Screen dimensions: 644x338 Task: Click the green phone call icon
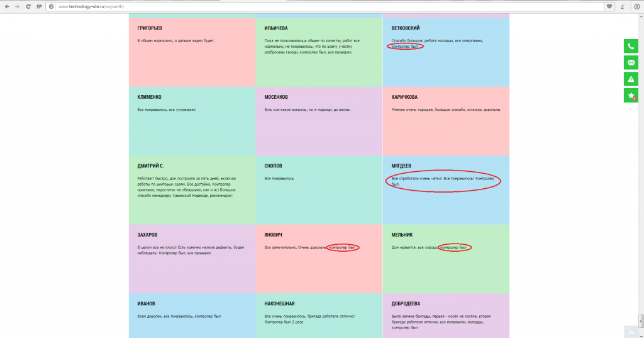(631, 46)
